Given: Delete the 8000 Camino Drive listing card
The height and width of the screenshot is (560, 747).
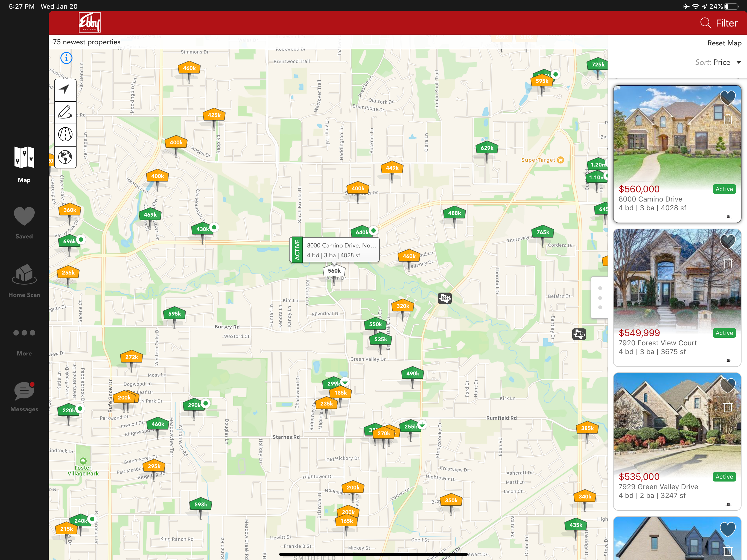Looking at the screenshot, I should point(728,119).
